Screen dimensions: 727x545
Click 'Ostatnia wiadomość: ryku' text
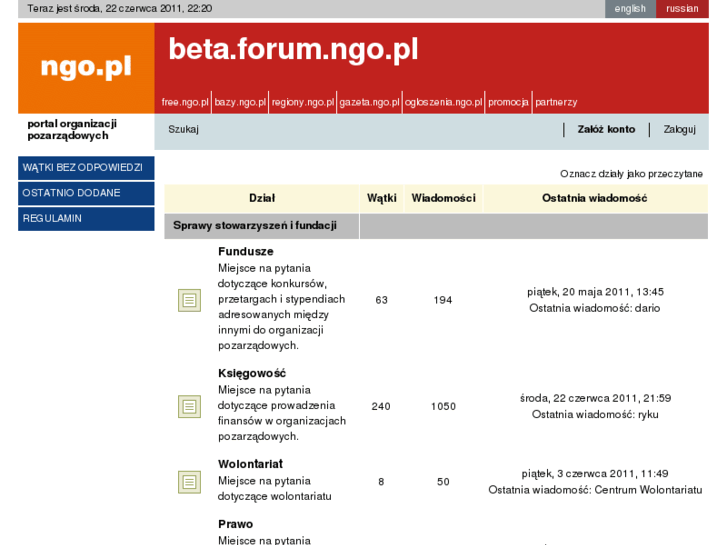(595, 414)
